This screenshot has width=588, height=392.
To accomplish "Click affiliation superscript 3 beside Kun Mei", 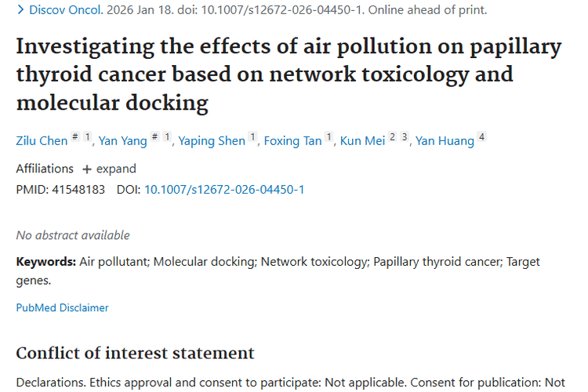I will click(x=405, y=137).
